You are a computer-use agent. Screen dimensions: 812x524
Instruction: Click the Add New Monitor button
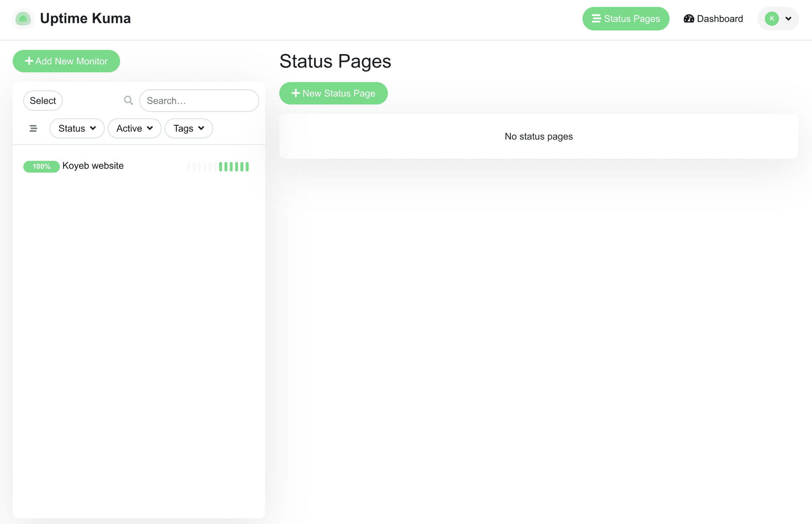66,61
